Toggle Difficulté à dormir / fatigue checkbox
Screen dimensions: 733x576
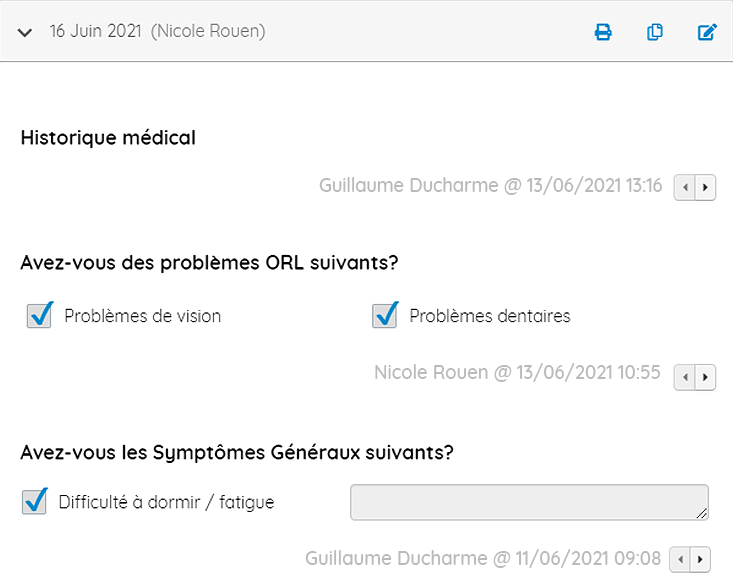(x=35, y=502)
